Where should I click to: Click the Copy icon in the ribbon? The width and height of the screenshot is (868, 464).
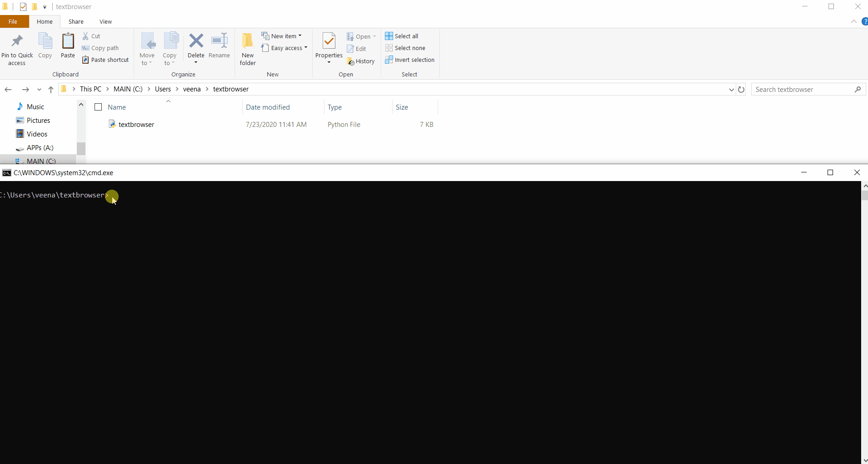tap(45, 45)
